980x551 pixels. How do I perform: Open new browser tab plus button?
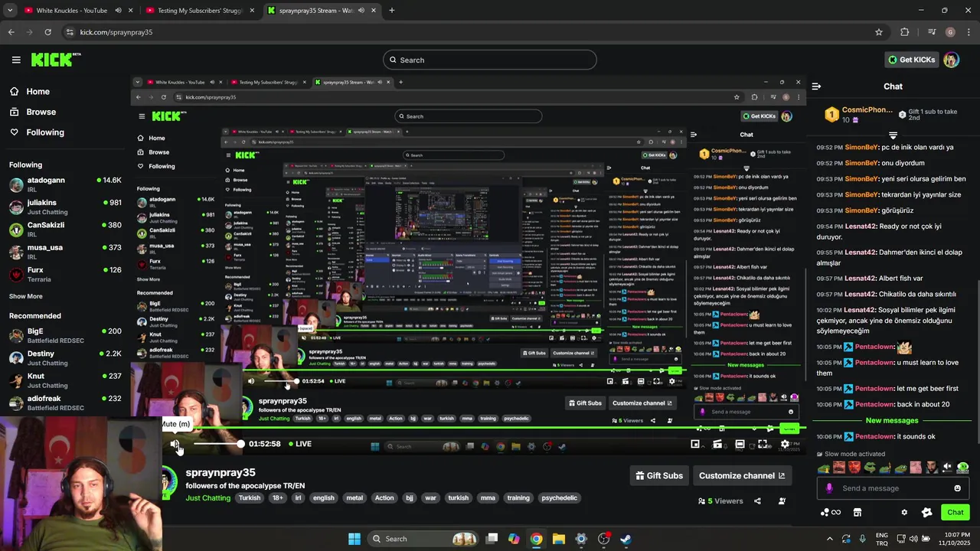391,11
